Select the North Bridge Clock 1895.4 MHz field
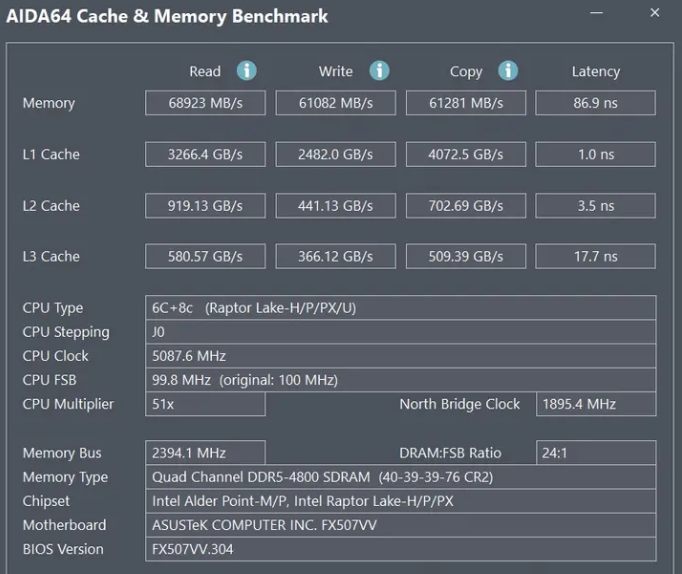Image resolution: width=682 pixels, height=574 pixels. (x=596, y=404)
